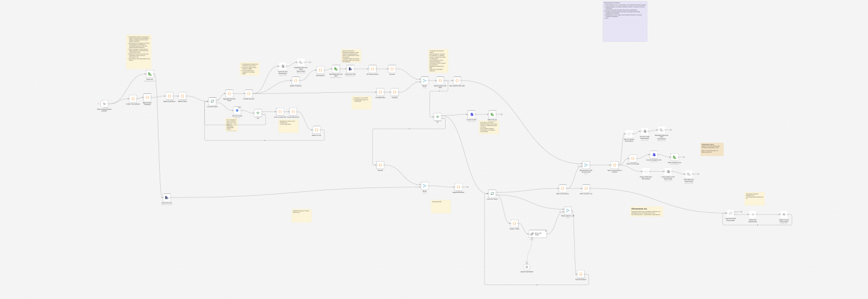Screen dimensions: 868x299
Task: Open the Write Task_xls spreadsheet node
Action: [492, 113]
